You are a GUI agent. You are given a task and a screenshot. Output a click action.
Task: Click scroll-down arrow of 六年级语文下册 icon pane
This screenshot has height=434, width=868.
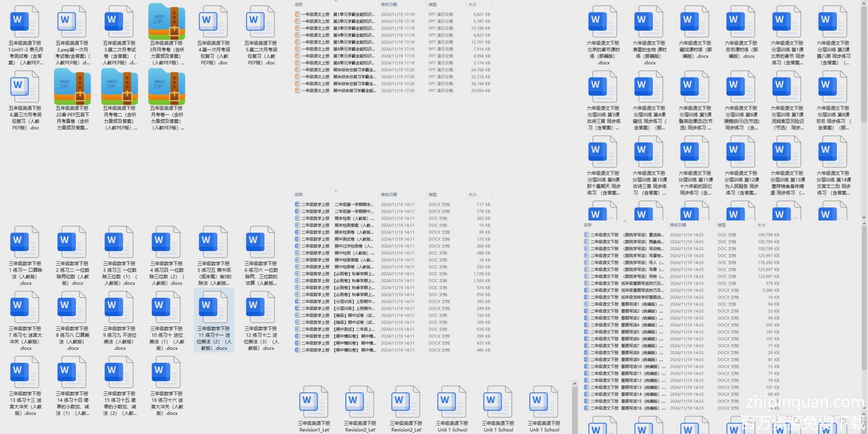[864, 217]
